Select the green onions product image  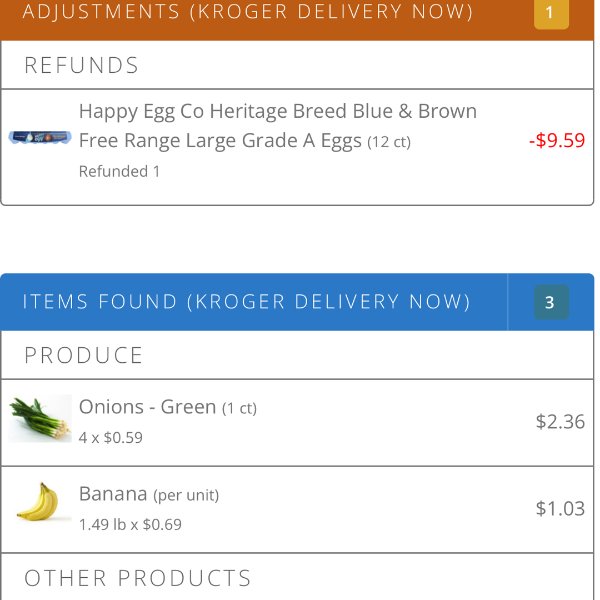tap(40, 419)
